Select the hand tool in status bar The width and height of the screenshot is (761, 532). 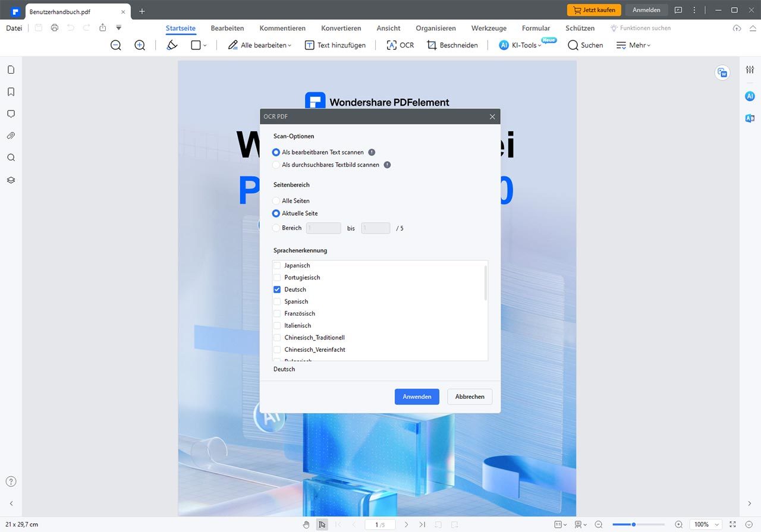tap(306, 524)
